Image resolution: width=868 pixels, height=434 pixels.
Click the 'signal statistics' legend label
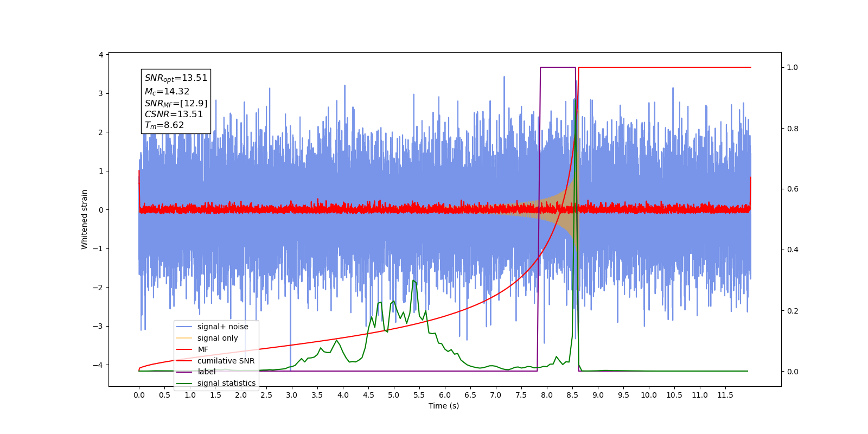(x=226, y=383)
